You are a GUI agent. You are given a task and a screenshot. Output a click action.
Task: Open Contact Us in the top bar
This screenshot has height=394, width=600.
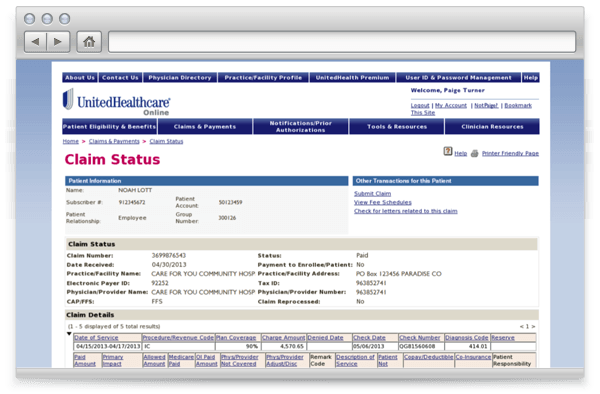point(120,78)
